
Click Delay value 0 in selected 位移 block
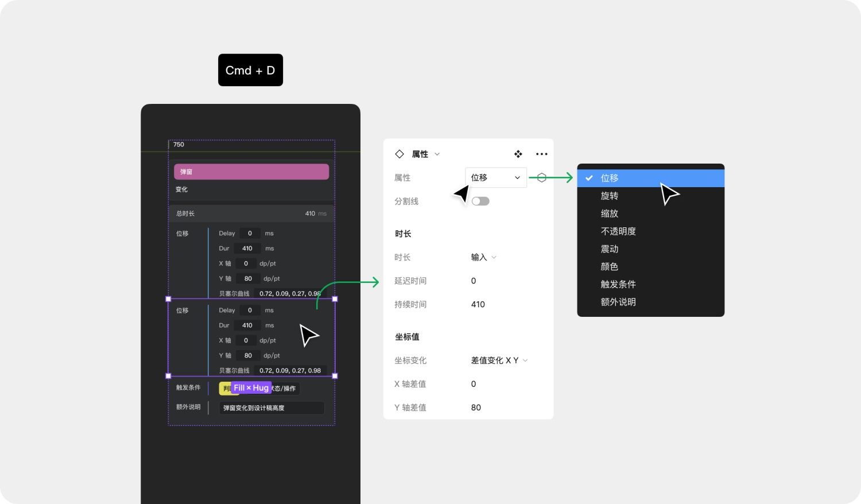pyautogui.click(x=250, y=310)
